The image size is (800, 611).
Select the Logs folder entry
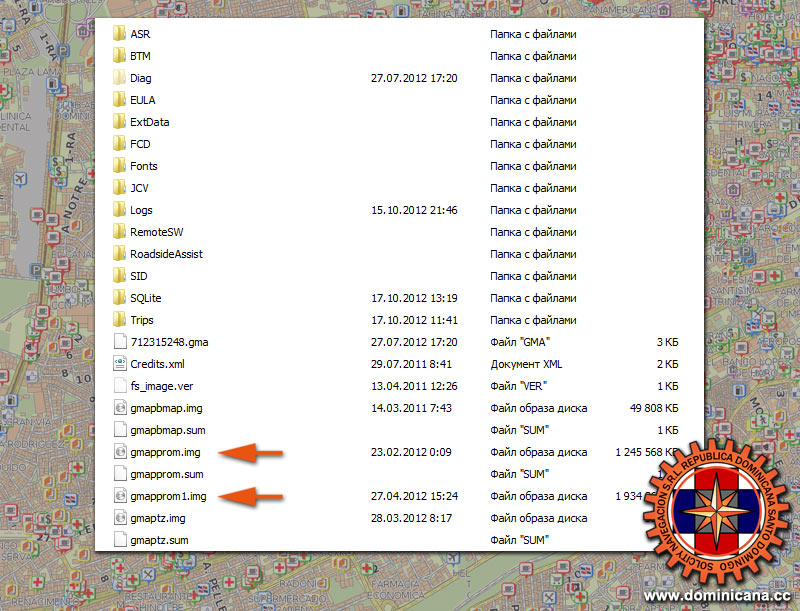click(x=141, y=210)
